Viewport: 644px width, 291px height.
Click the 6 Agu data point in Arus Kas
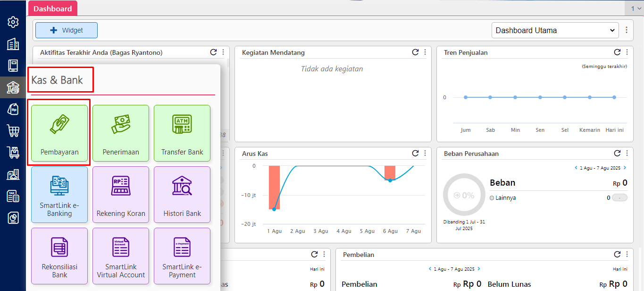tap(390, 180)
